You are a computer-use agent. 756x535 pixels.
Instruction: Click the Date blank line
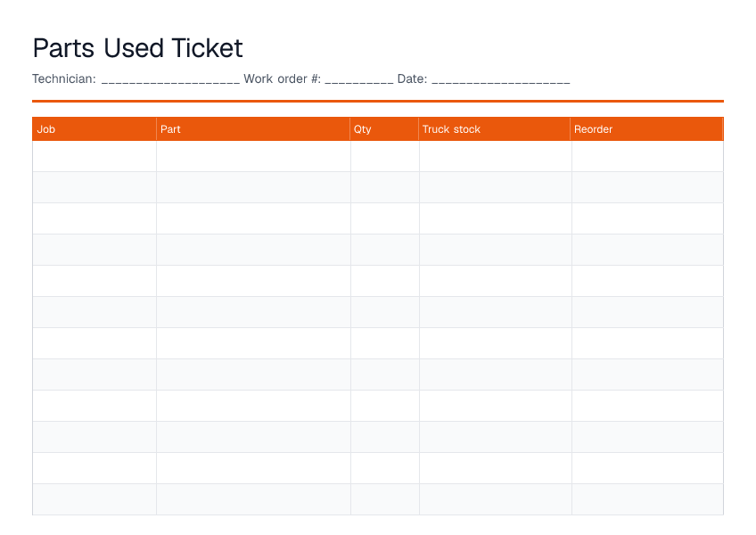coord(501,79)
